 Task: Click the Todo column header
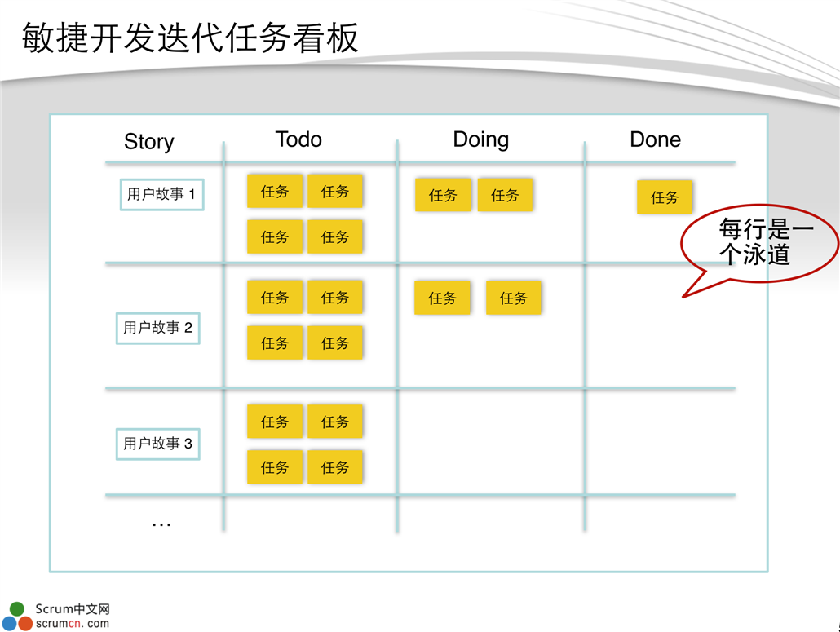(x=298, y=139)
